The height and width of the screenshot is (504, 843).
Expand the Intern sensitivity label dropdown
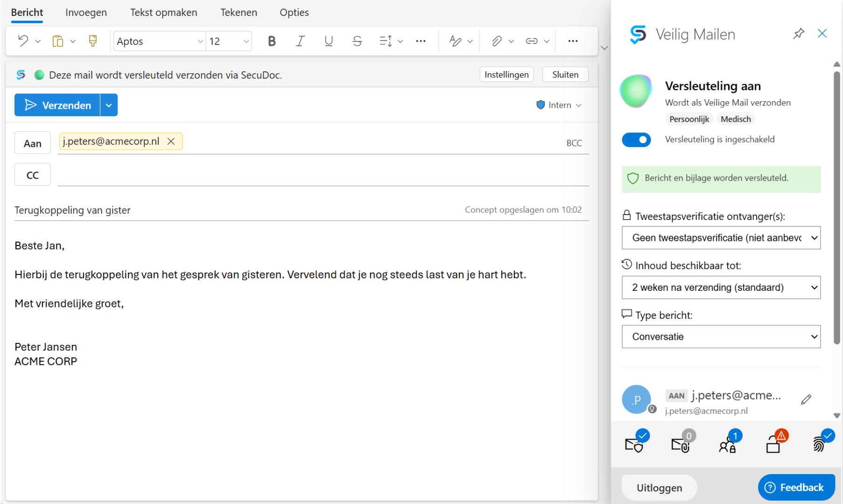click(559, 105)
